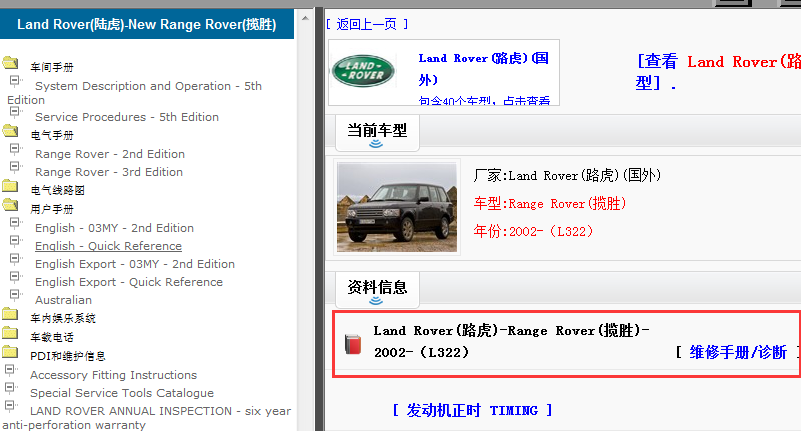Click document icon beside Range Rover - 3rd Edition
This screenshot has height=431, width=801.
tap(15, 167)
